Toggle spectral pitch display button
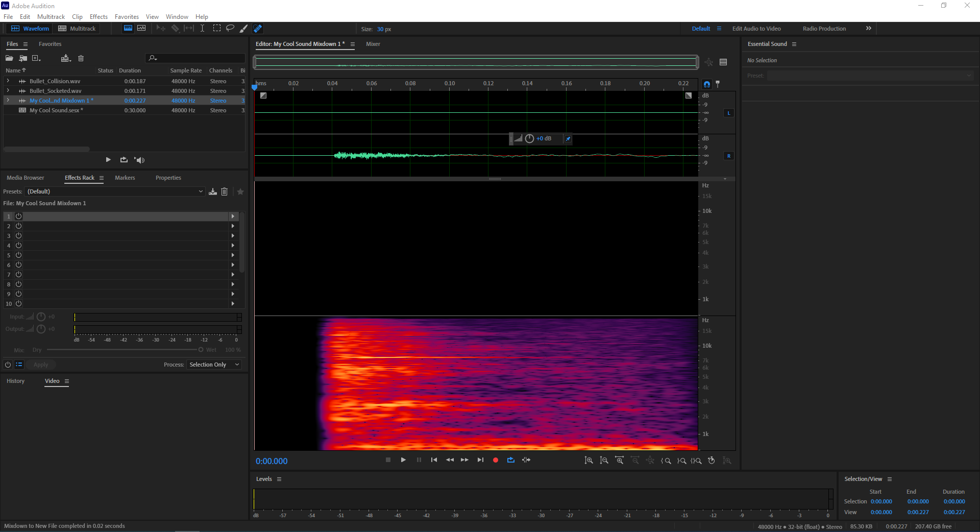Viewport: 980px width, 532px height. (141, 29)
